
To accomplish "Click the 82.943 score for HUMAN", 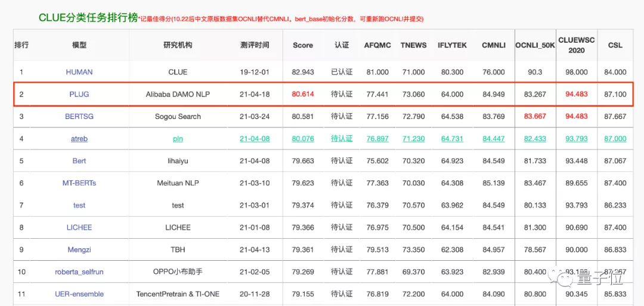I will pyautogui.click(x=303, y=72).
